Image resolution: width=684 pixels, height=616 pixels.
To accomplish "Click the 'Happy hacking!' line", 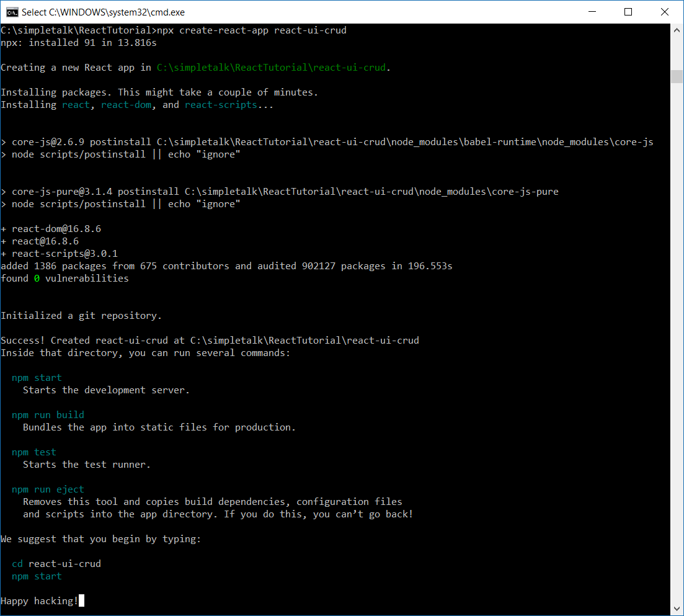I will (x=40, y=601).
